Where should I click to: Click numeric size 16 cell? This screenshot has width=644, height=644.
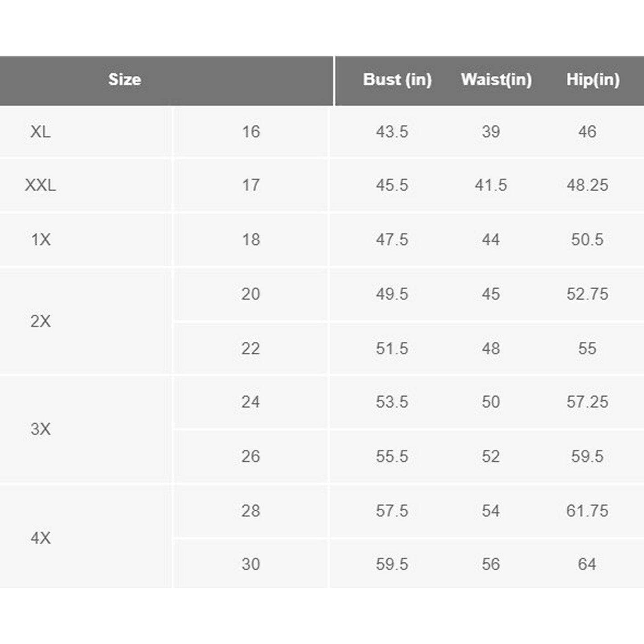pyautogui.click(x=250, y=132)
